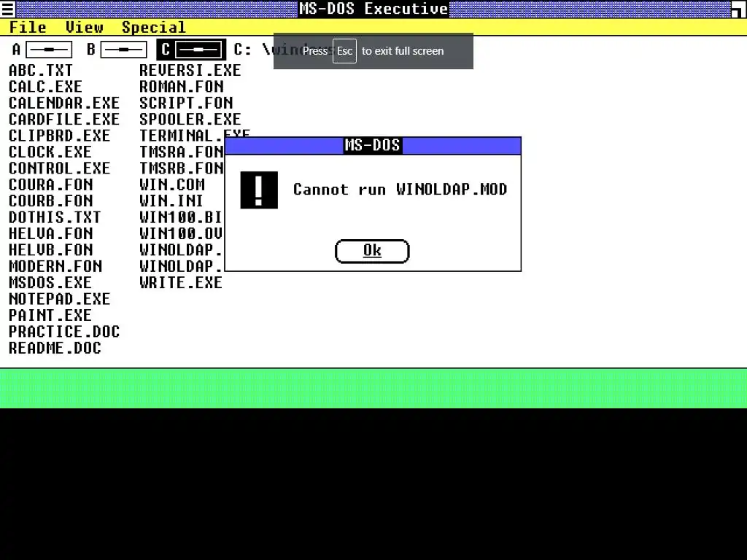Viewport: 747px width, 560px height.
Task: Click the MS-DOS dialog title bar
Action: click(373, 145)
